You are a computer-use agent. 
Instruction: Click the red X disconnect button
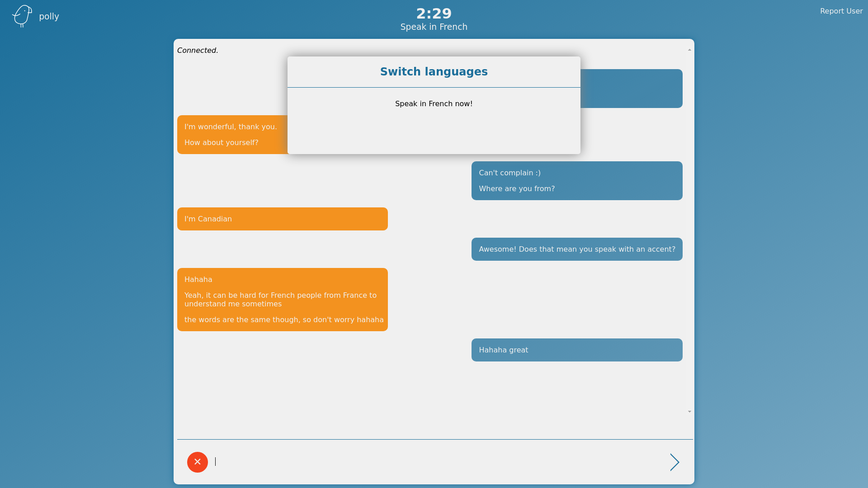coord(198,462)
